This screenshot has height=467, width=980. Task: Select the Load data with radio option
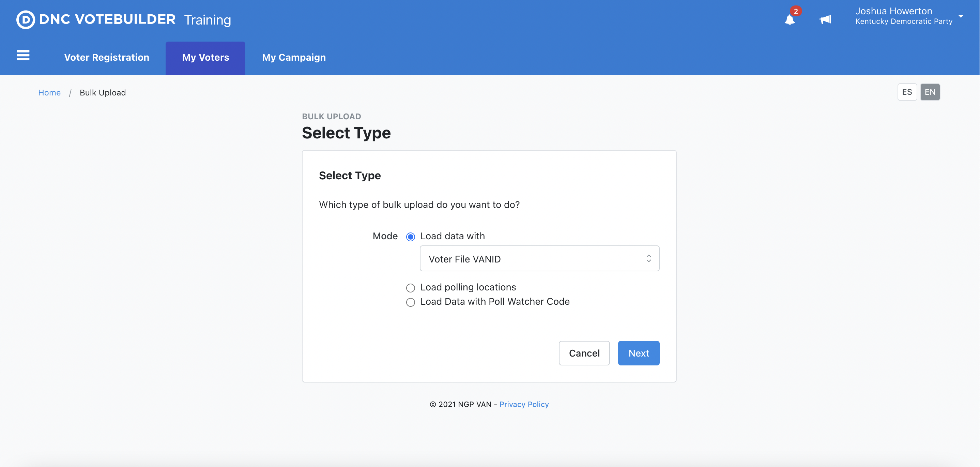[410, 237]
